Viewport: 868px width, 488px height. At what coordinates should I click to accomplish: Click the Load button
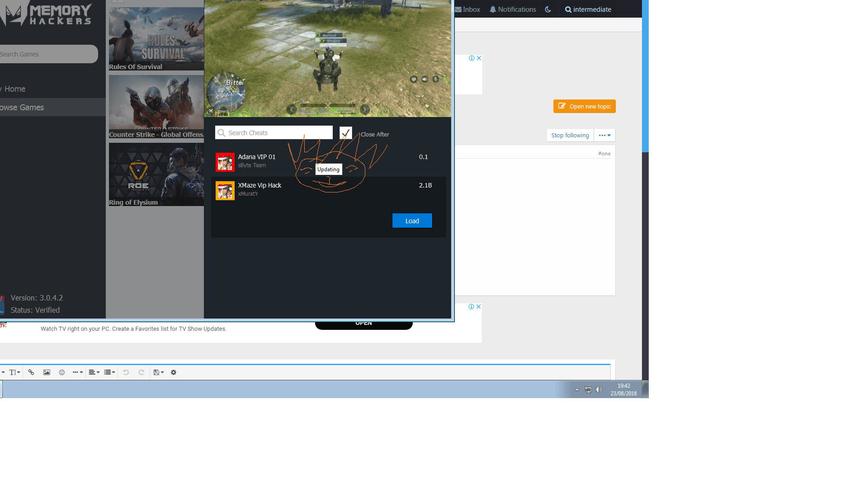tap(412, 221)
